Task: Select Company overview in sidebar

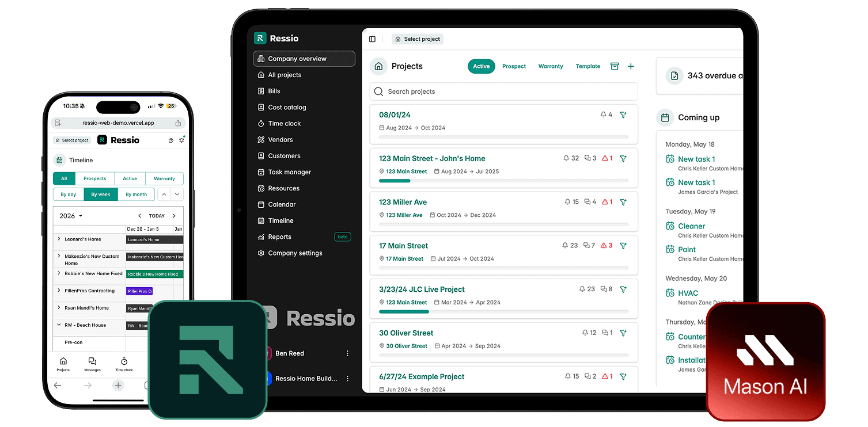Action: pyautogui.click(x=304, y=59)
